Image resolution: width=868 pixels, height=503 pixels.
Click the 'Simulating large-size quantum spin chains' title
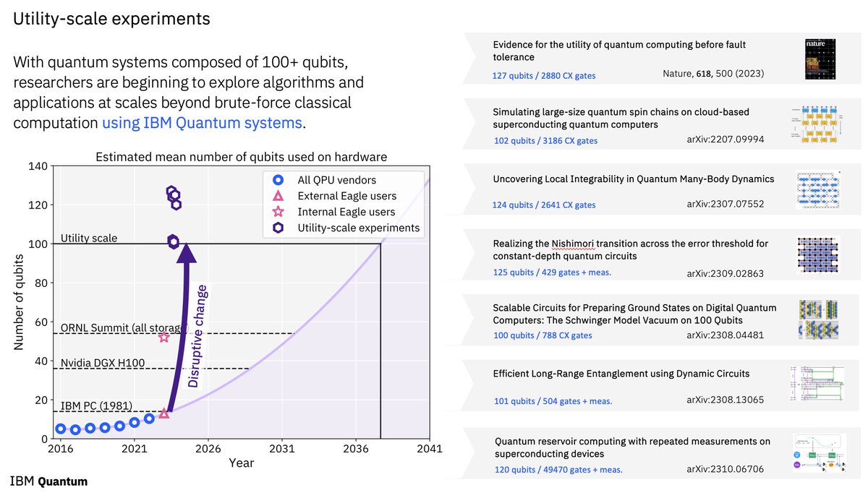pyautogui.click(x=621, y=119)
